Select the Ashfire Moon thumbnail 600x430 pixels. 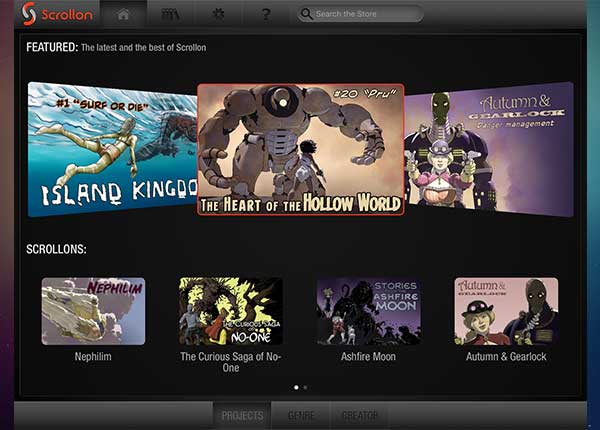pyautogui.click(x=369, y=311)
